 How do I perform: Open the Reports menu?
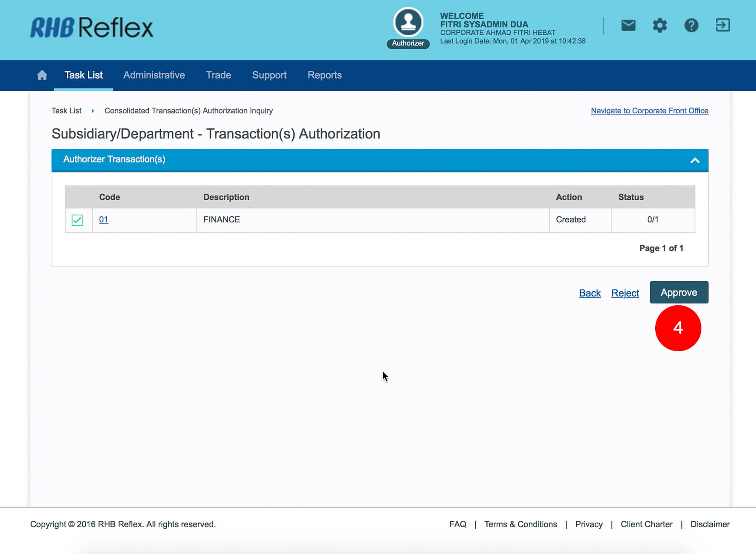pos(324,75)
